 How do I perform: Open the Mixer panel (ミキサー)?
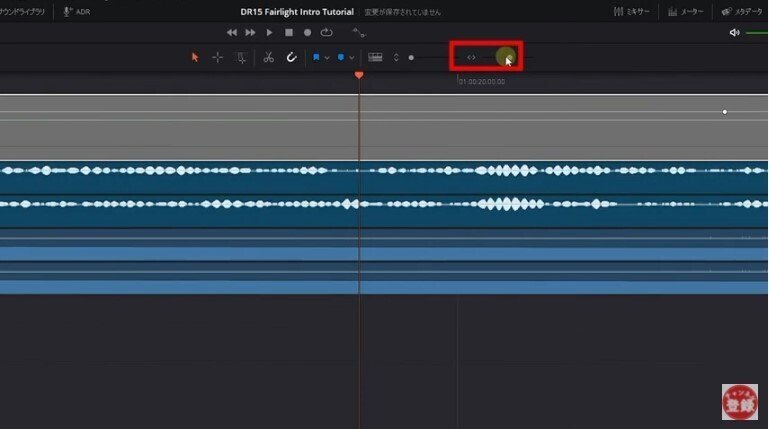632,12
